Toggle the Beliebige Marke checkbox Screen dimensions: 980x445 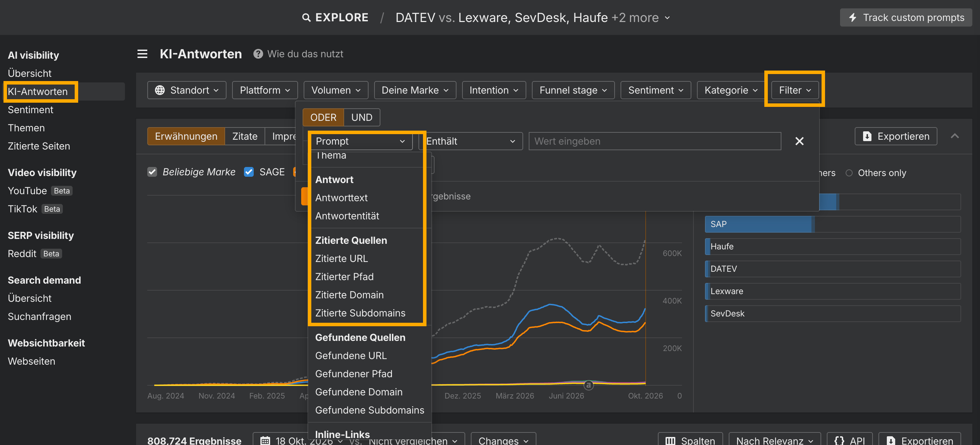pyautogui.click(x=152, y=172)
